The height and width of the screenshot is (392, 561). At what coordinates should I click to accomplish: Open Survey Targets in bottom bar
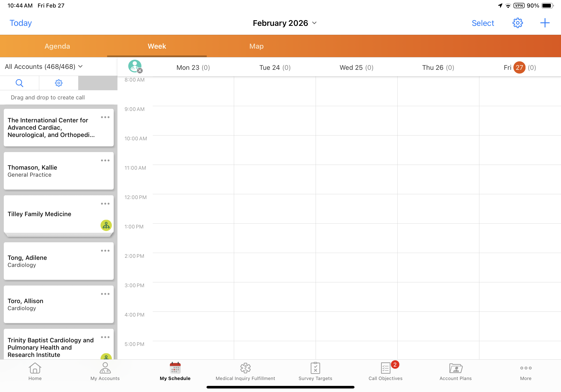315,372
